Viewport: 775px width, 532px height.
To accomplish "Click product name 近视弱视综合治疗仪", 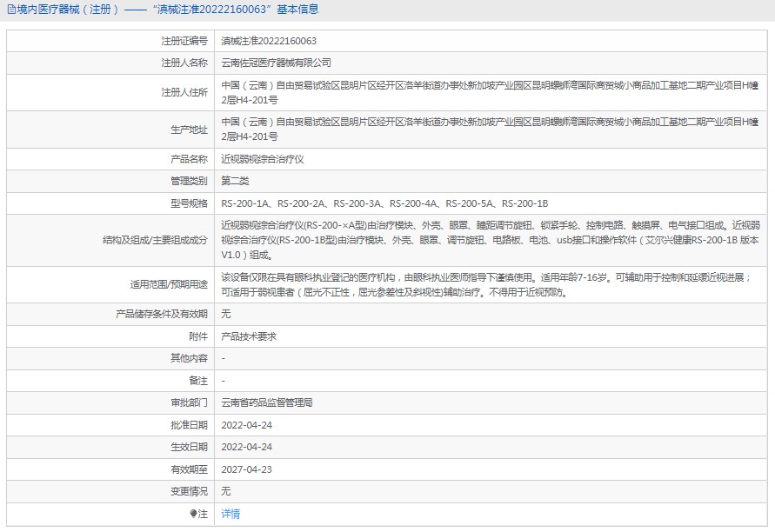I will pyautogui.click(x=263, y=159).
